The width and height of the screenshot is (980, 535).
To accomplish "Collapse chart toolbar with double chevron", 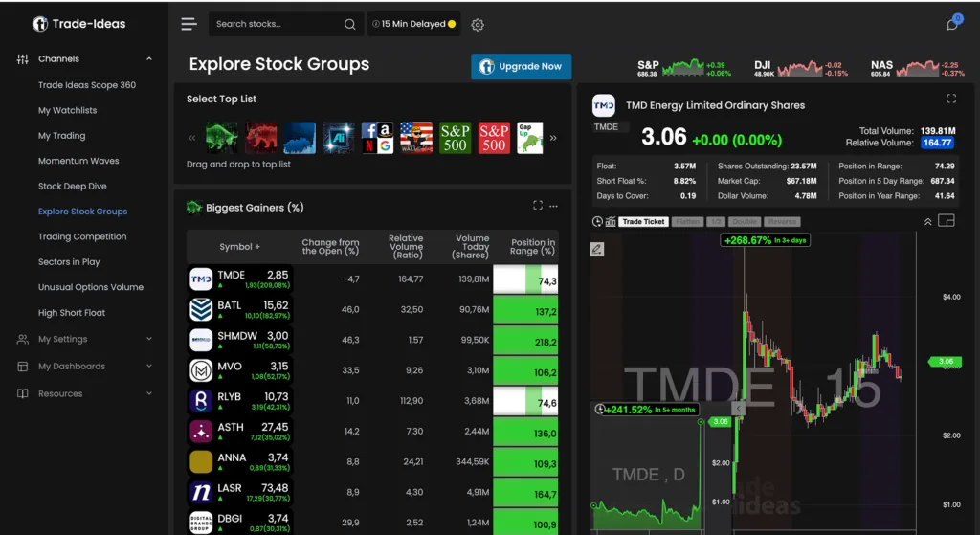I will (x=928, y=222).
